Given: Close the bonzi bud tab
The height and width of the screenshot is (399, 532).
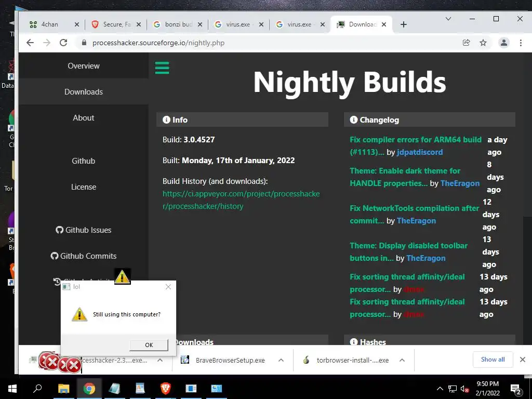Looking at the screenshot, I should point(200,24).
